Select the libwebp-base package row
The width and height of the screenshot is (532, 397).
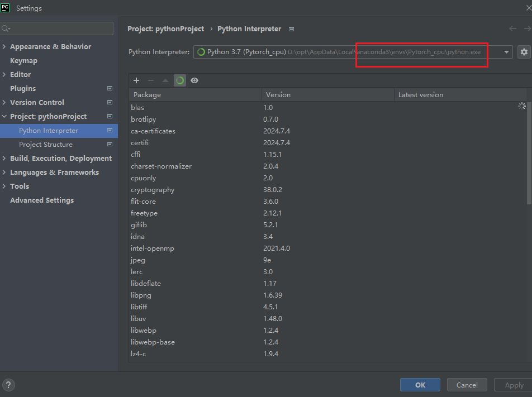pos(327,342)
